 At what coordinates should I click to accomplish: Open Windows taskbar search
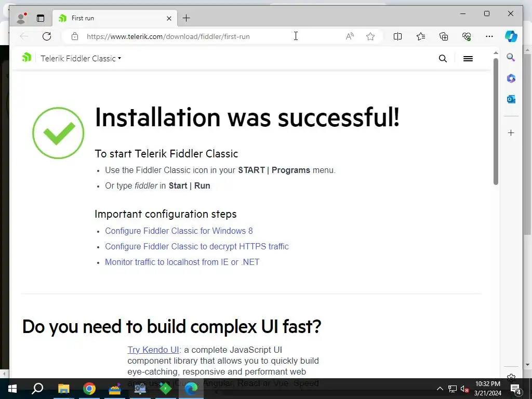(37, 389)
